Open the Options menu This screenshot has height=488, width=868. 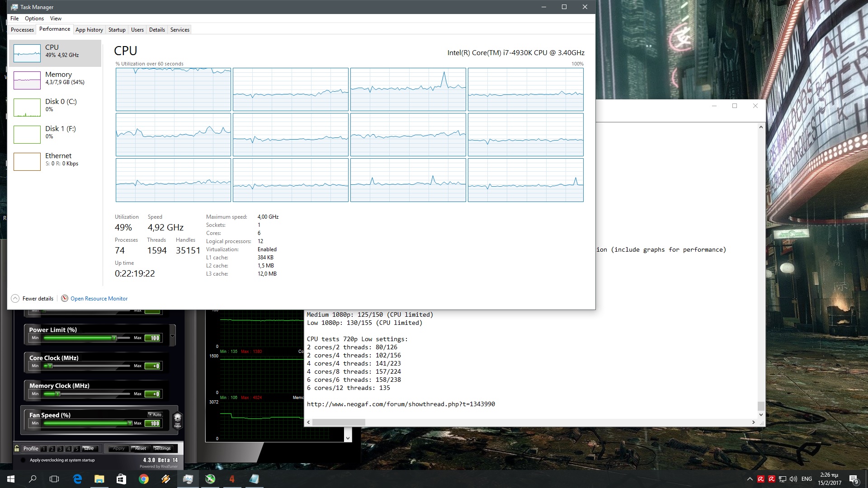point(34,19)
